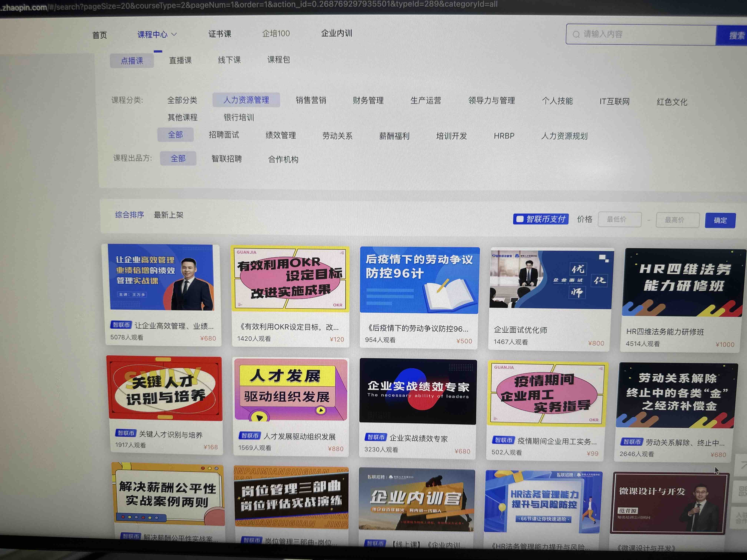Click the 企业面试优化师 title text
Image resolution: width=747 pixels, height=560 pixels.
click(x=520, y=330)
